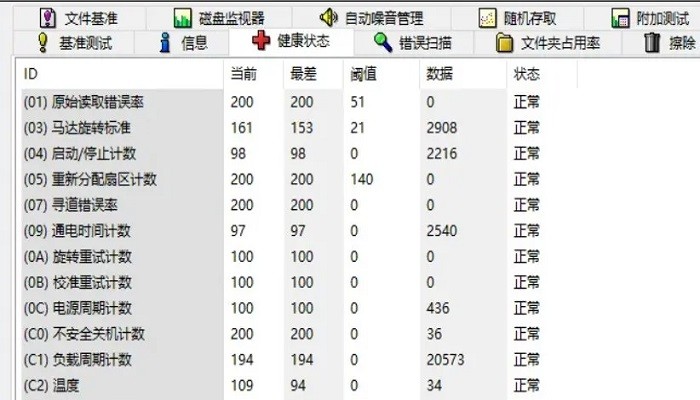Select the row (09) 通电时间计数

(x=299, y=231)
